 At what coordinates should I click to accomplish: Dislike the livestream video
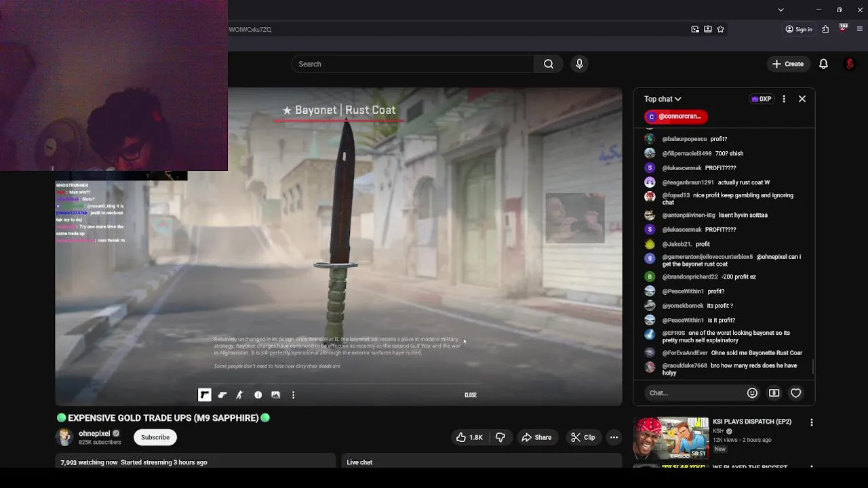[x=500, y=437]
